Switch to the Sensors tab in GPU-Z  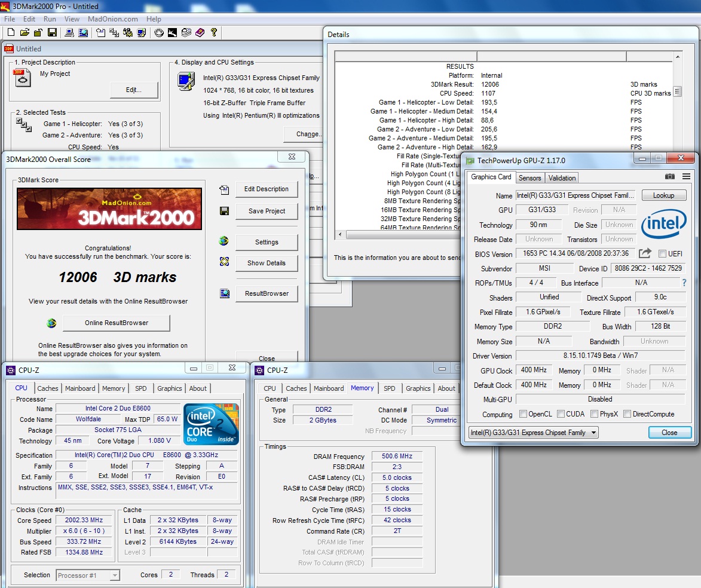click(529, 178)
